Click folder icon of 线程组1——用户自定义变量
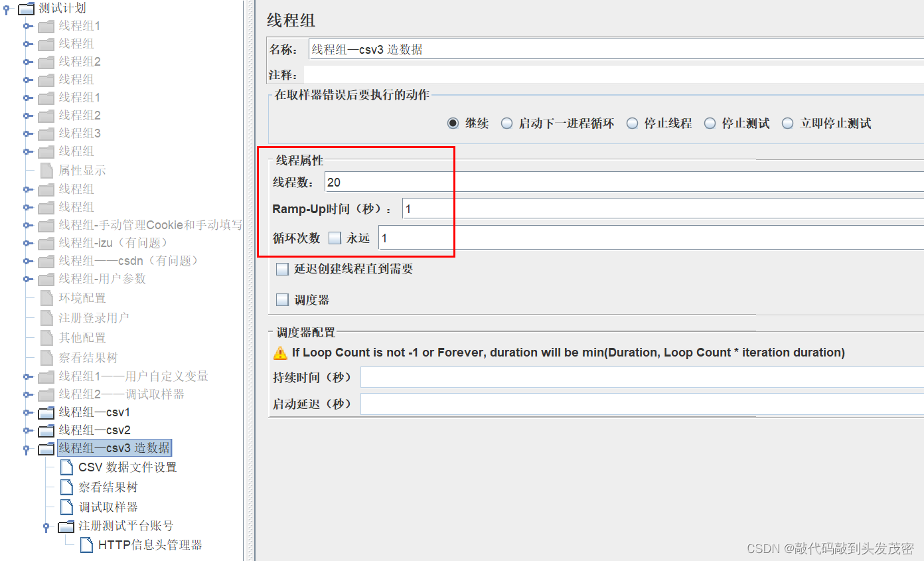 pyautogui.click(x=46, y=377)
